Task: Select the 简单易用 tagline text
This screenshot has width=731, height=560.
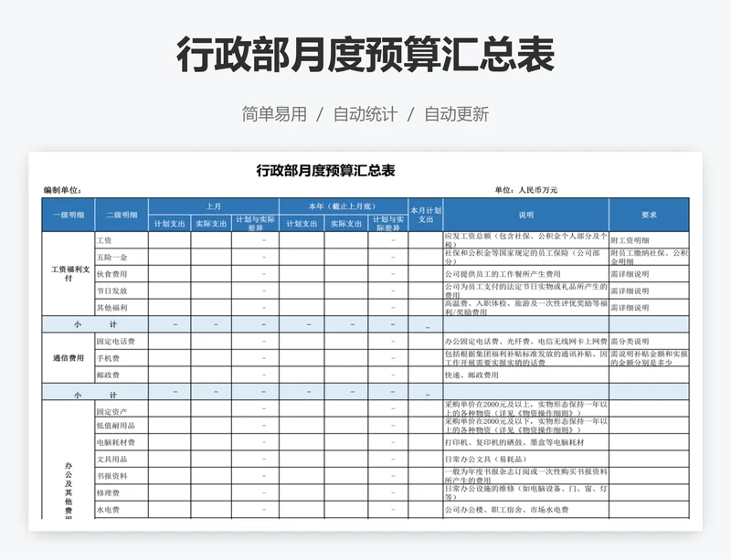Action: point(274,114)
